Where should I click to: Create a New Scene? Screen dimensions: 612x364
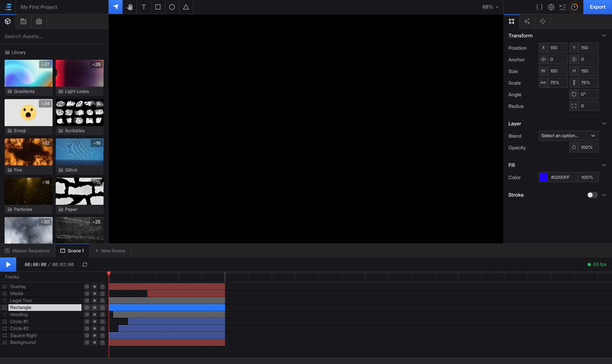point(110,251)
